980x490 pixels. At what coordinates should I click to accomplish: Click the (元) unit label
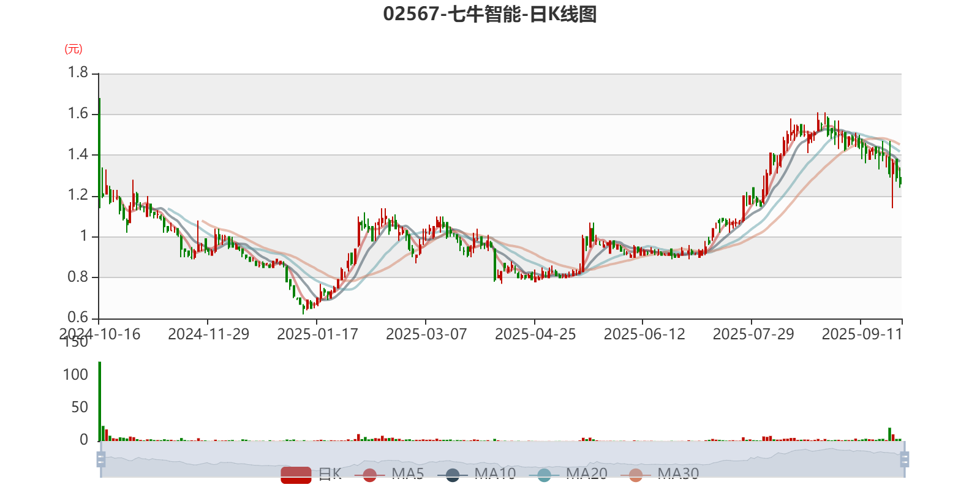click(73, 49)
